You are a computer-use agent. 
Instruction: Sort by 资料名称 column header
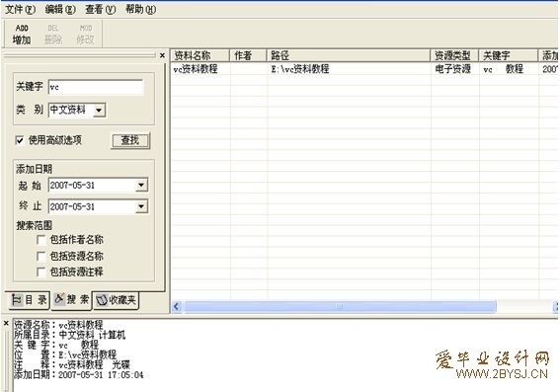tap(200, 55)
